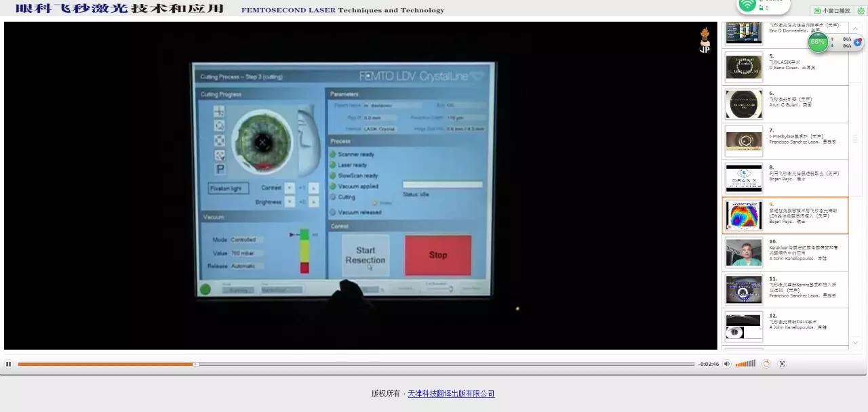Select playlist entry 7 I-Presbylase title

click(796, 136)
